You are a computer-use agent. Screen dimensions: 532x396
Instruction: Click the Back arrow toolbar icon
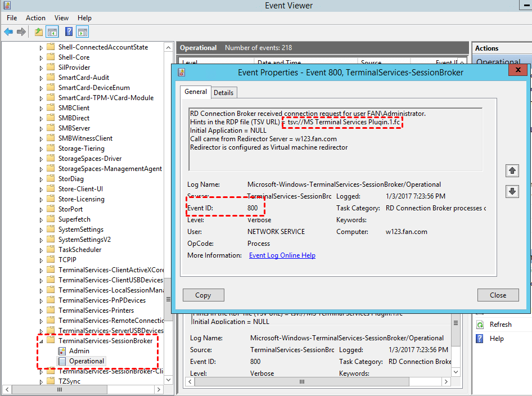pyautogui.click(x=8, y=32)
